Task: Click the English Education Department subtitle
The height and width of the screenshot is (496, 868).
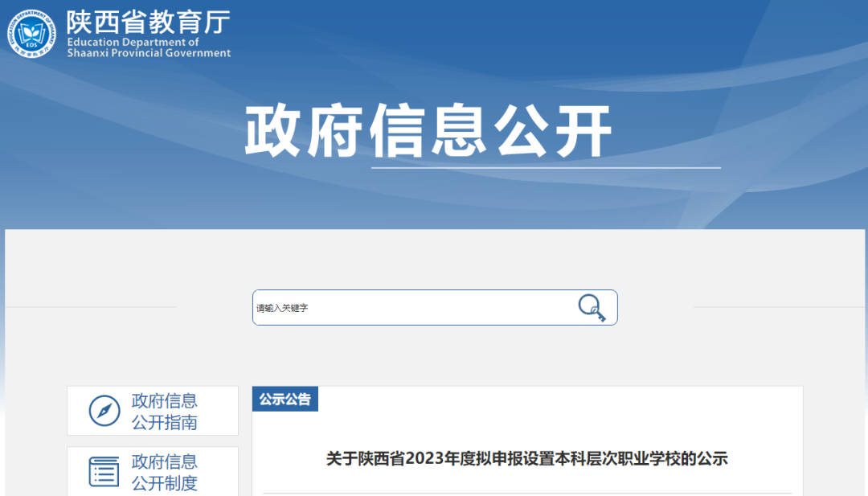Action: point(149,47)
